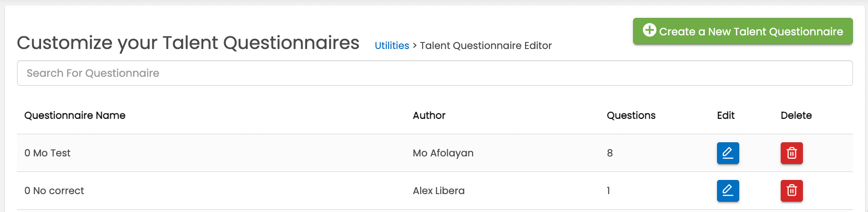Click the Customize your Talent Questionnaires heading

[188, 43]
